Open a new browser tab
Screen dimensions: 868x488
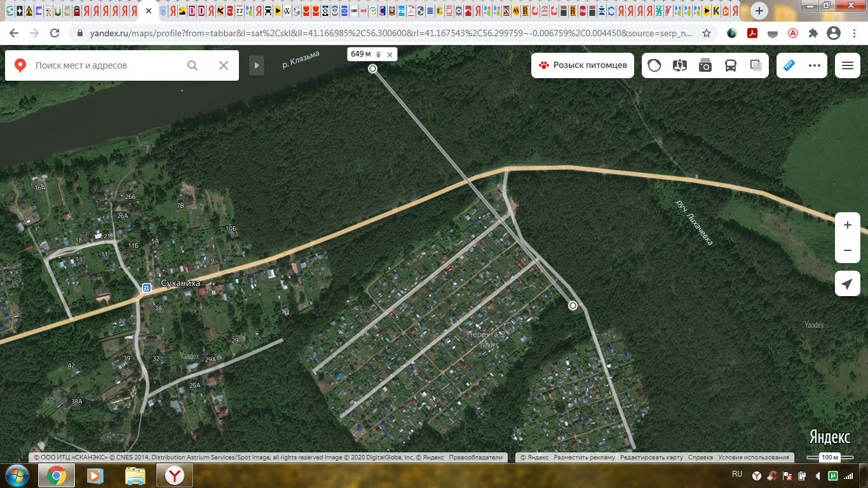[x=759, y=11]
